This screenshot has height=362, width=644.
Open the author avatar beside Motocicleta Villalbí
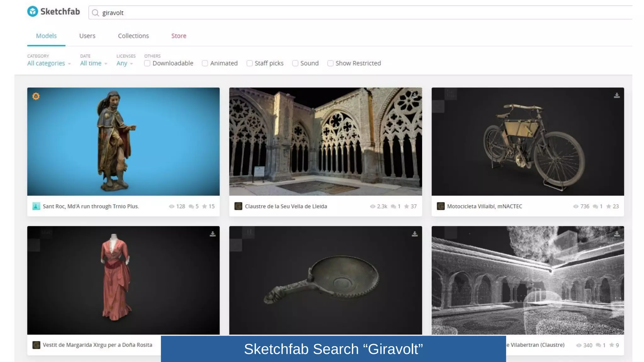441,206
